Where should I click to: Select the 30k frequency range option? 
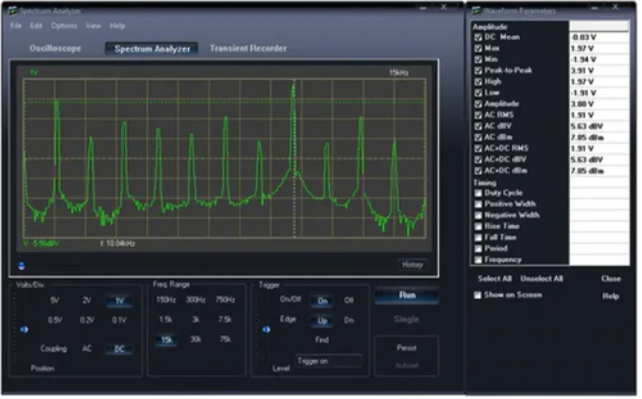click(x=196, y=339)
